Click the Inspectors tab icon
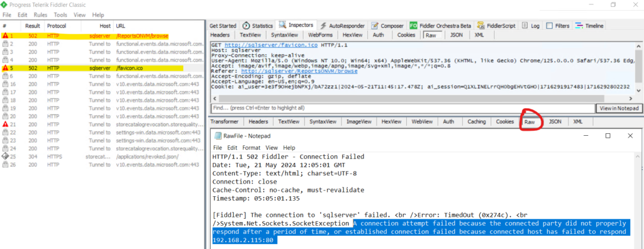Viewport: 644px width, 249px height. point(283,25)
